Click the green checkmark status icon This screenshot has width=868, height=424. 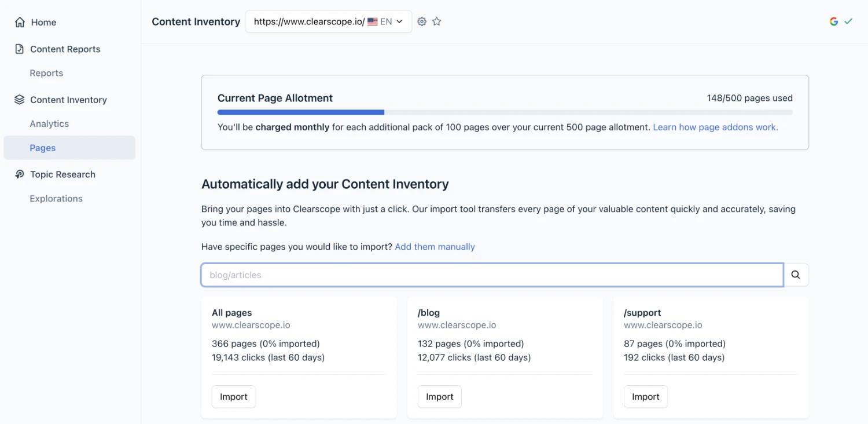click(x=848, y=21)
